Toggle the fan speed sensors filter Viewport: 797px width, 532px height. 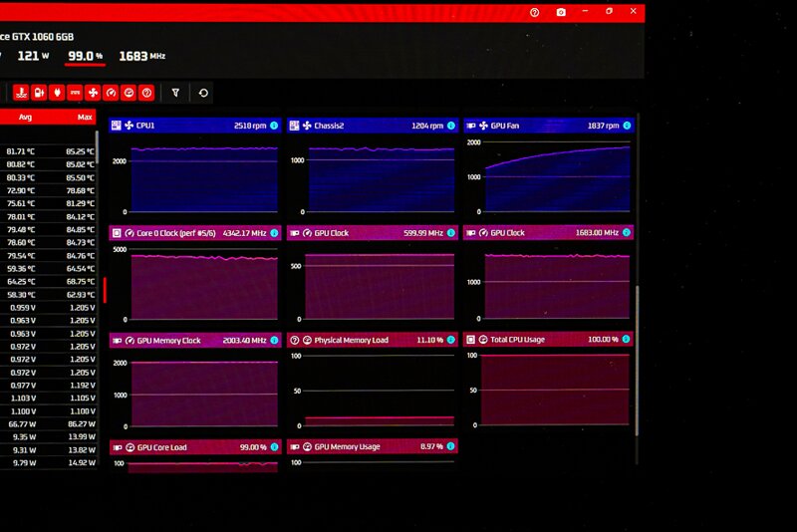point(93,93)
